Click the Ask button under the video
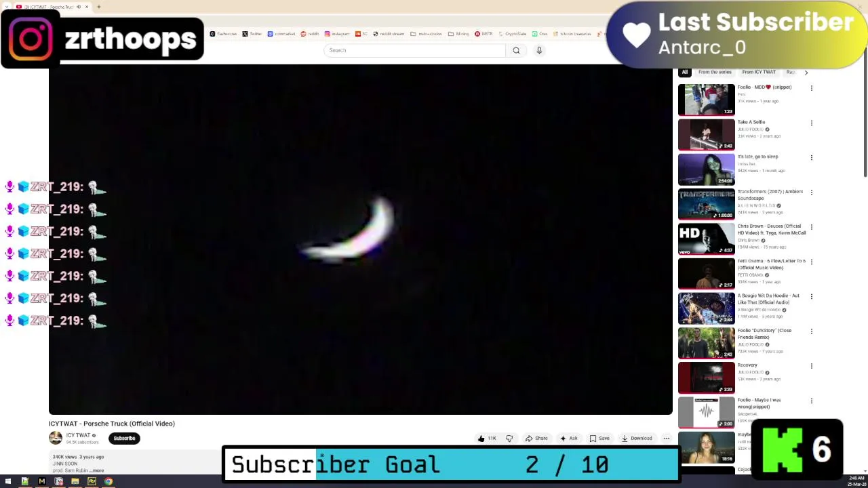This screenshot has height=488, width=868. click(568, 439)
